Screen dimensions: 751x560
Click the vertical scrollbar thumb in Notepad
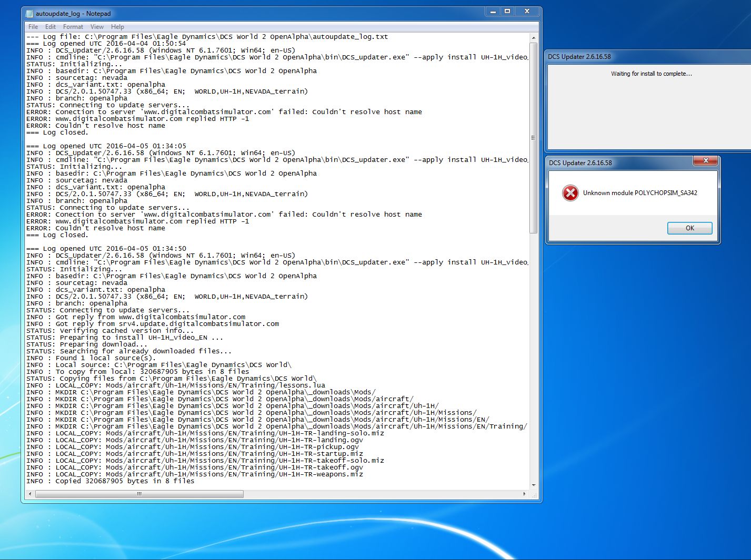point(534,138)
